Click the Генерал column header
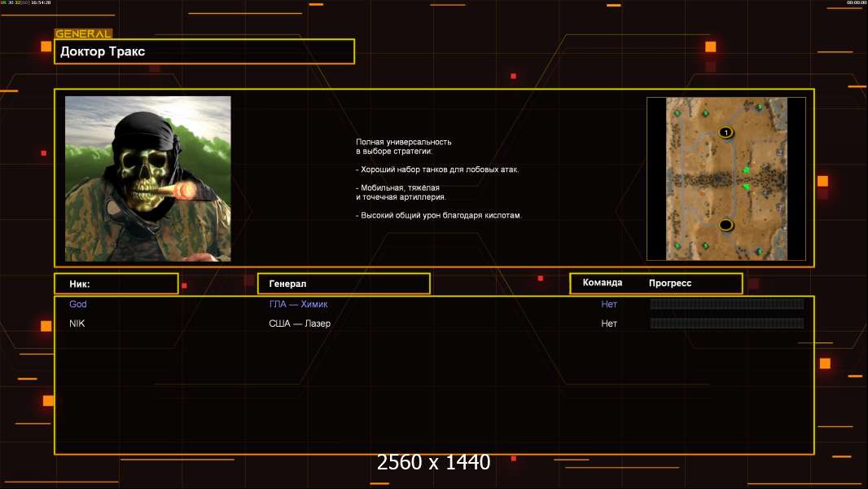The width and height of the screenshot is (868, 489). pyautogui.click(x=344, y=284)
